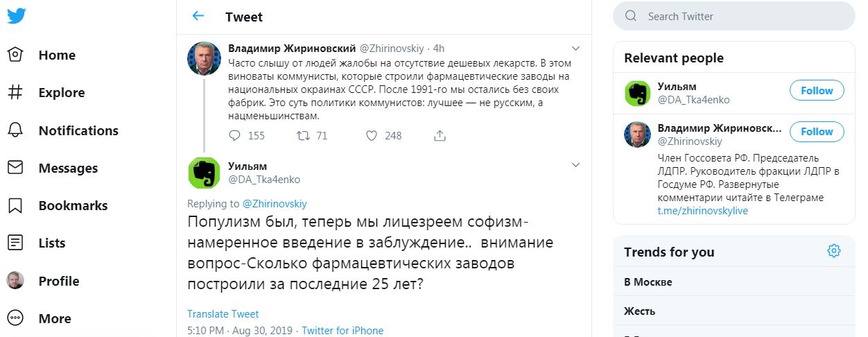Focus the Search Twitter field
Viewport: 868px width, 337px height.
coord(734,16)
